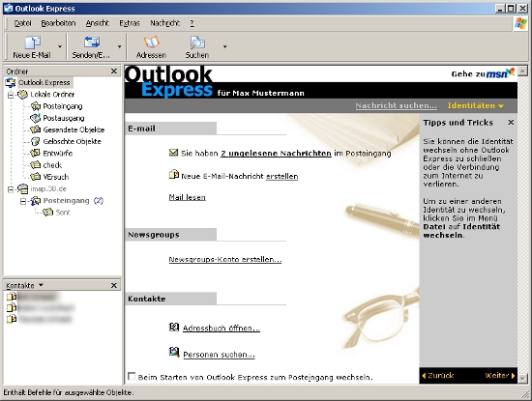Click the Personen suchen icon
The image size is (532, 401).
174,352
